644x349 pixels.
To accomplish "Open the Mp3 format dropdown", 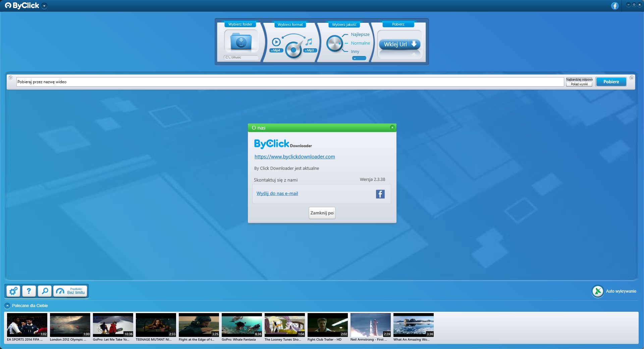I will [310, 50].
